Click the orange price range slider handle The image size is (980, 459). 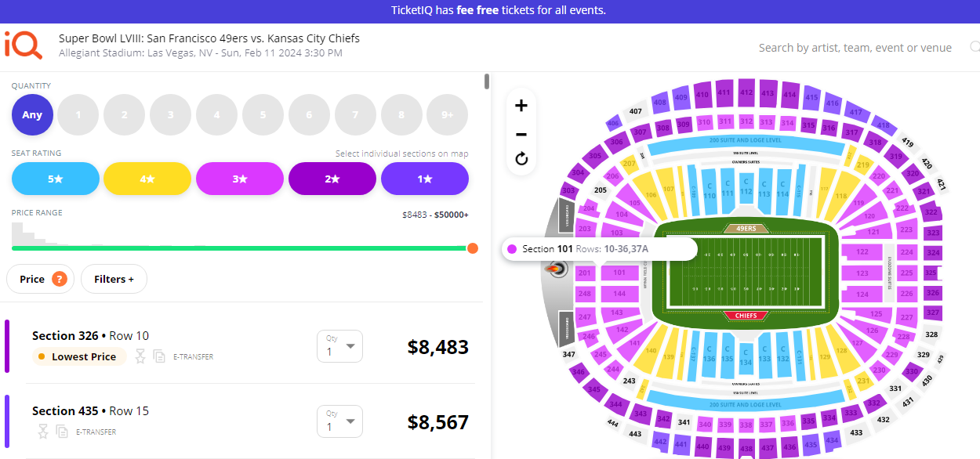473,248
